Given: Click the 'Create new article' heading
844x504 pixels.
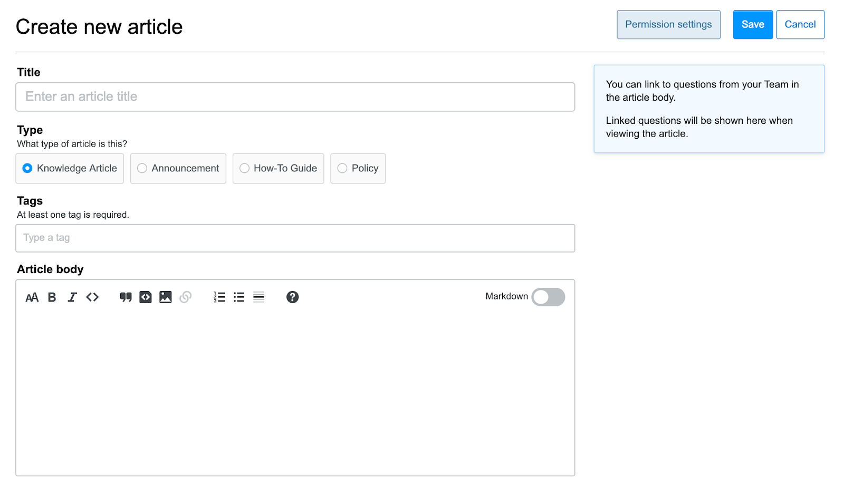Looking at the screenshot, I should click(99, 27).
